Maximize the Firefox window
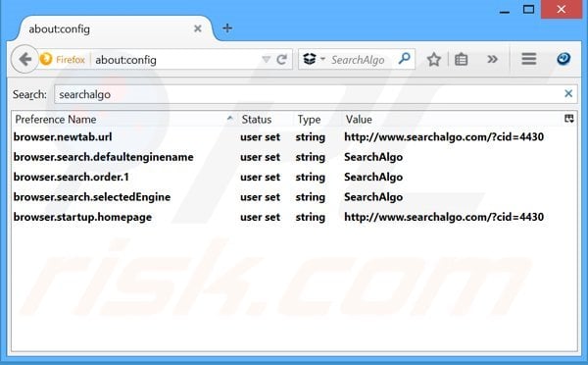 tap(529, 10)
